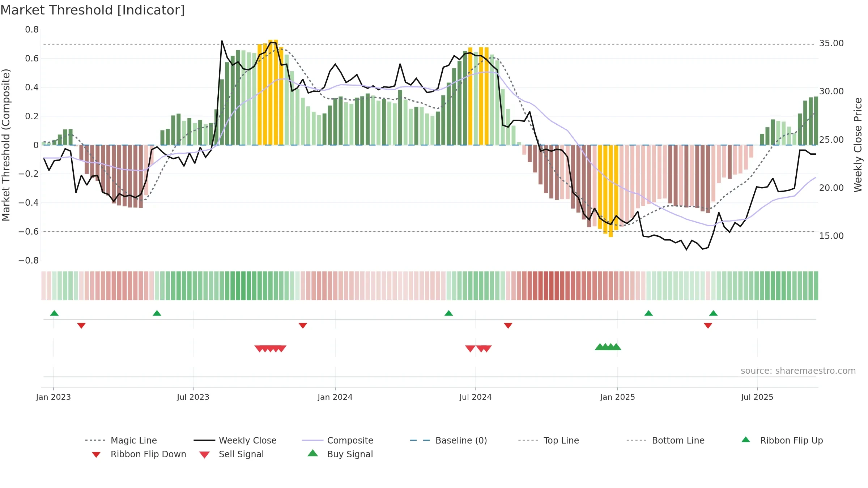Click the Jan 2023 x-axis label

pyautogui.click(x=54, y=397)
